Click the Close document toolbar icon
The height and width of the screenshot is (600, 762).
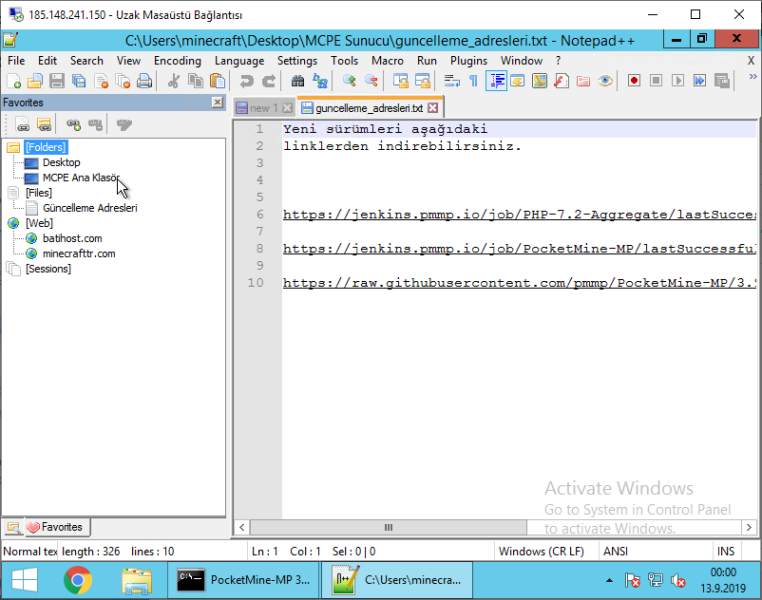point(101,81)
